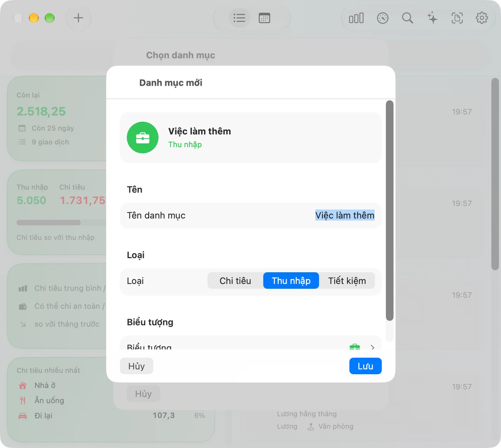501x448 pixels.
Task: Click the Danh mục mới dialog scrollbar
Action: click(390, 210)
